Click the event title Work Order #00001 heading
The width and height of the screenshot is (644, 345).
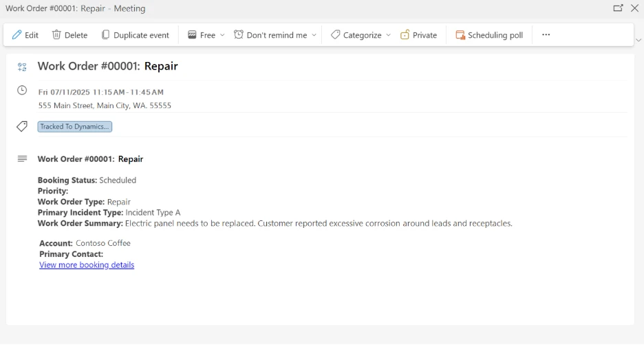(x=107, y=66)
